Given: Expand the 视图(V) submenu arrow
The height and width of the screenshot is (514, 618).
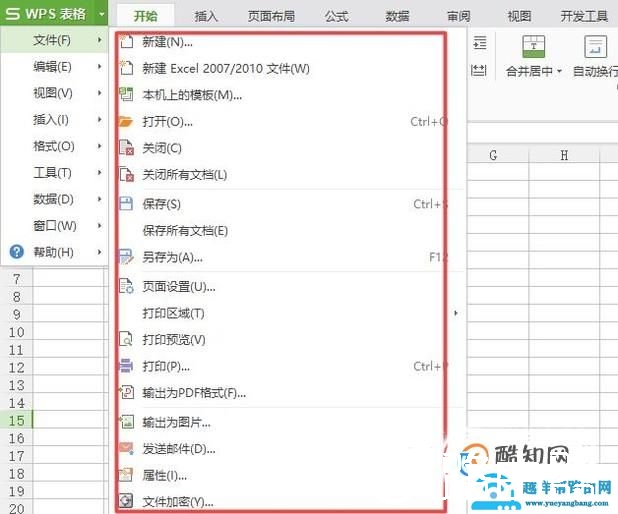Looking at the screenshot, I should [x=99, y=93].
